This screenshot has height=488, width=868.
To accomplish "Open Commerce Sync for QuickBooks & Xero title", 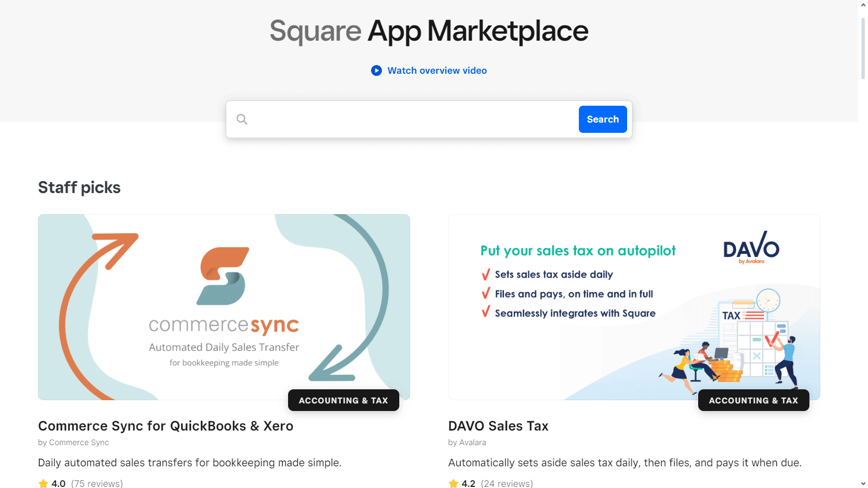I will 165,426.
